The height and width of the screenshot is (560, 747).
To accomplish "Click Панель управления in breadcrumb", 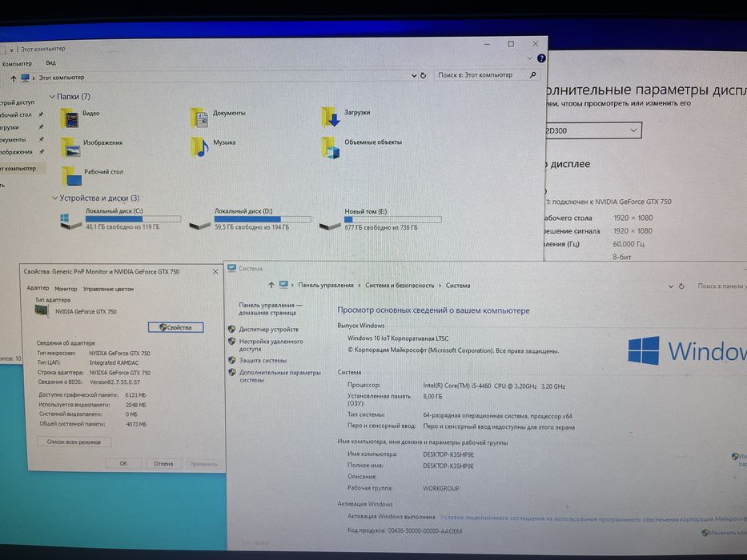I will 326,286.
